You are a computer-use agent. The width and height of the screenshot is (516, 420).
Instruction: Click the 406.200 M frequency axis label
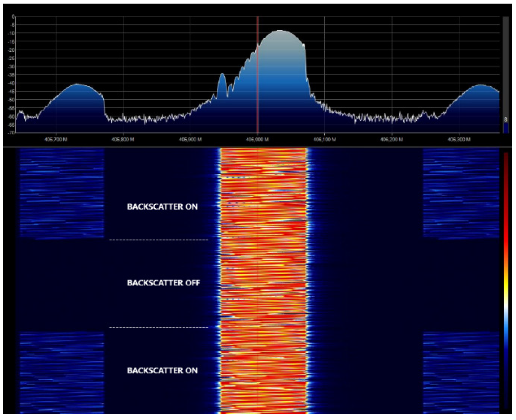392,140
